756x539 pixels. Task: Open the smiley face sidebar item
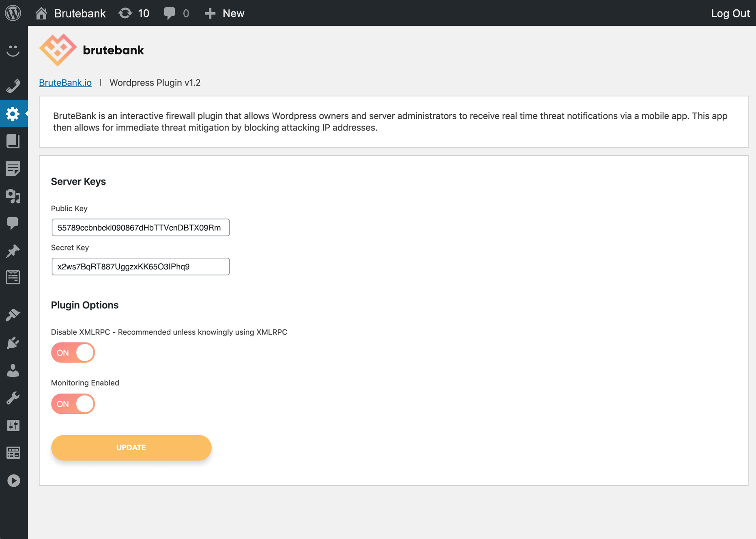[13, 51]
